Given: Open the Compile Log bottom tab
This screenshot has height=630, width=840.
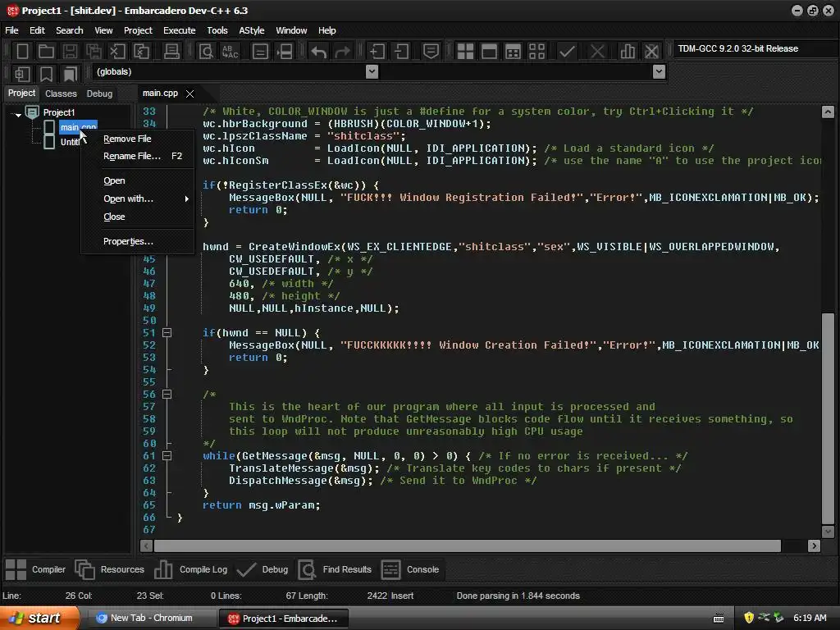Looking at the screenshot, I should (x=190, y=569).
